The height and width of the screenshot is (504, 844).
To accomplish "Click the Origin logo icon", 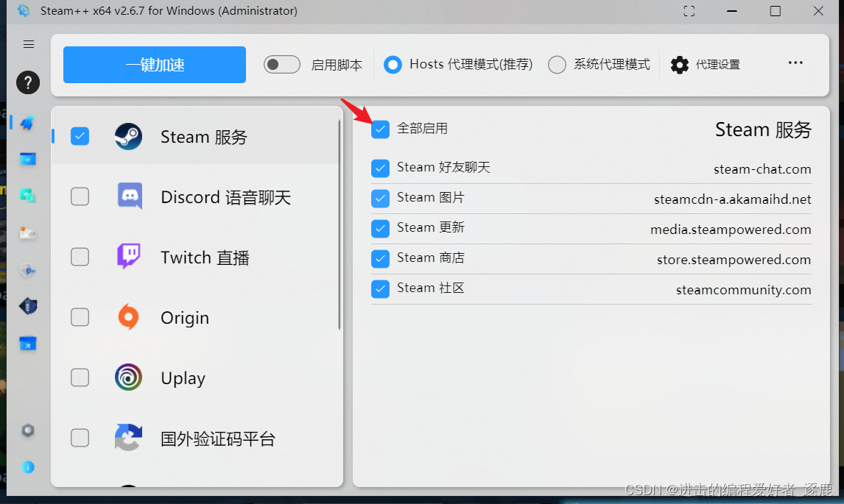I will click(128, 317).
